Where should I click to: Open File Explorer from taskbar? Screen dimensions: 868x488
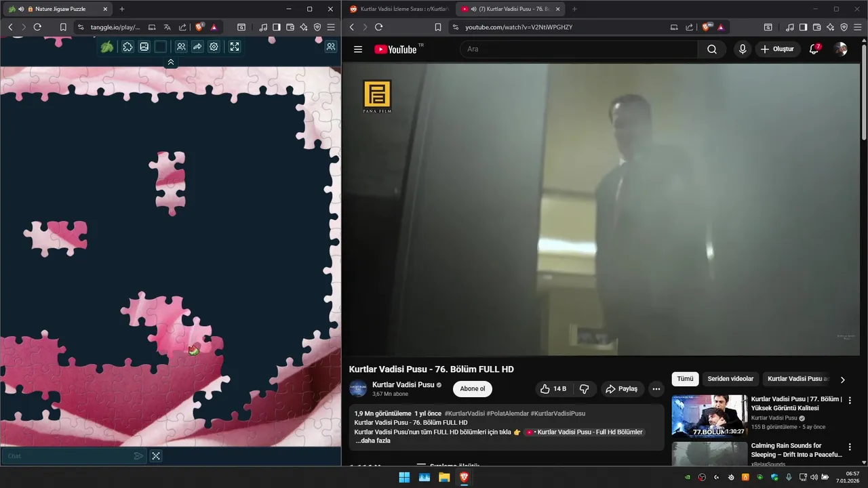tap(444, 477)
